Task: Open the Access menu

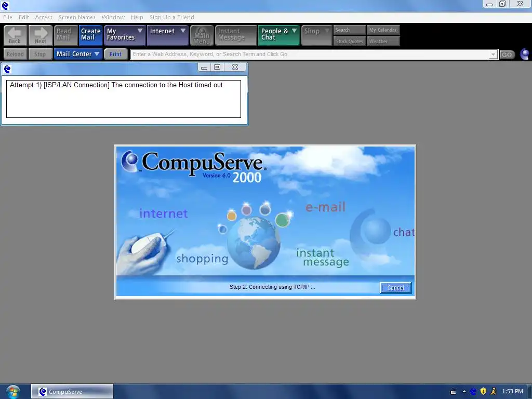Action: (44, 17)
